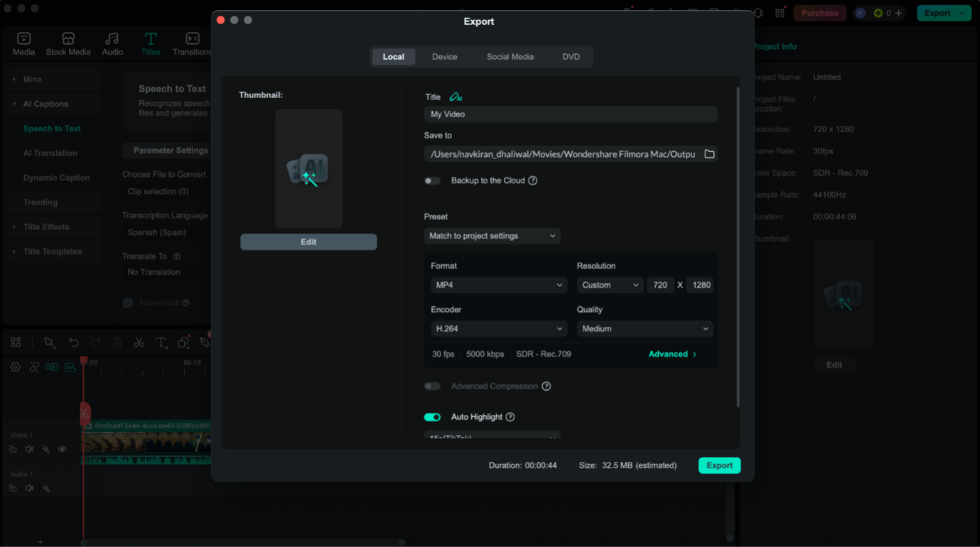Screen dimensions: 980x547
Task: Open the Preset dropdown Match to project settings
Action: [492, 235]
